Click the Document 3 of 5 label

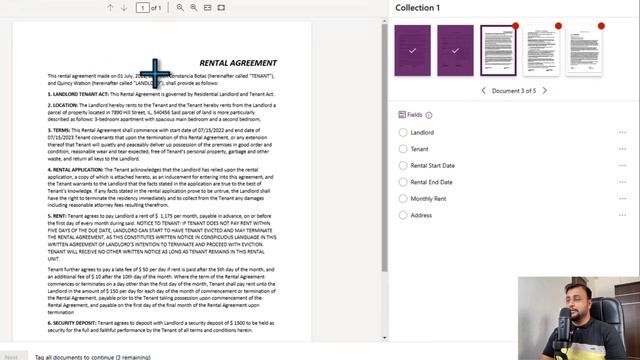pos(514,91)
